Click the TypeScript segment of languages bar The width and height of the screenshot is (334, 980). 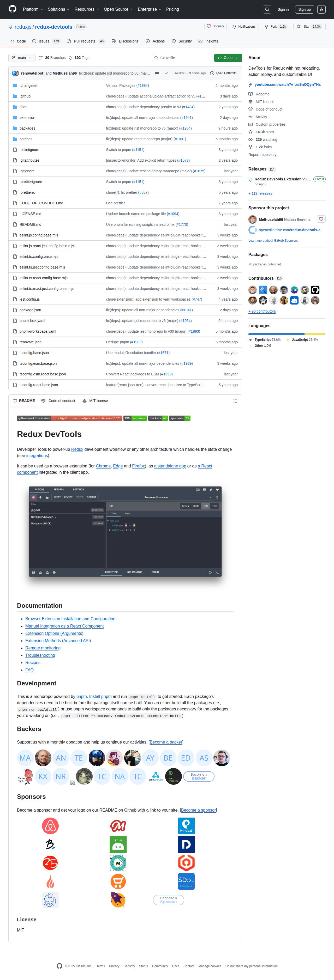tap(276, 334)
